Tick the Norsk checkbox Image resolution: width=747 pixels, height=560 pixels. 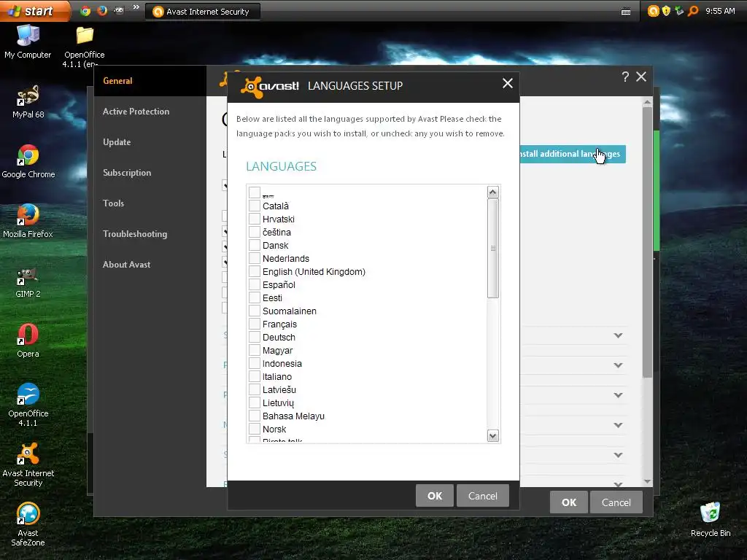tap(255, 429)
